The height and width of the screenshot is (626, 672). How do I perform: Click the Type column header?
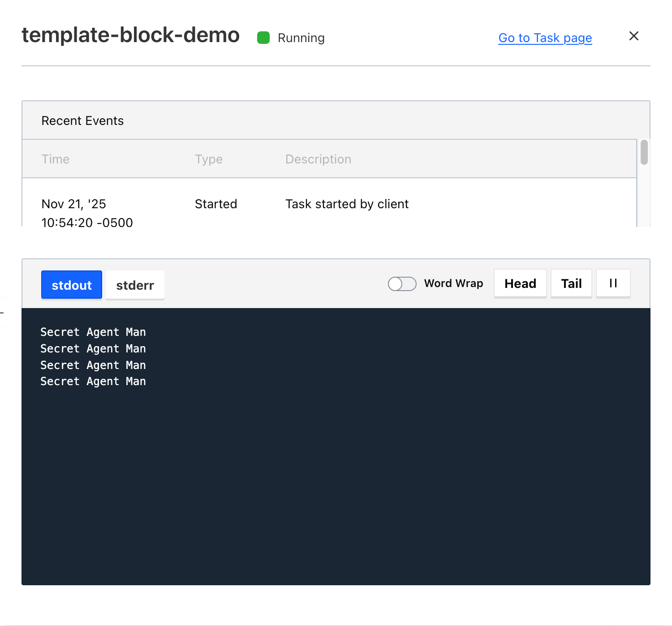209,159
